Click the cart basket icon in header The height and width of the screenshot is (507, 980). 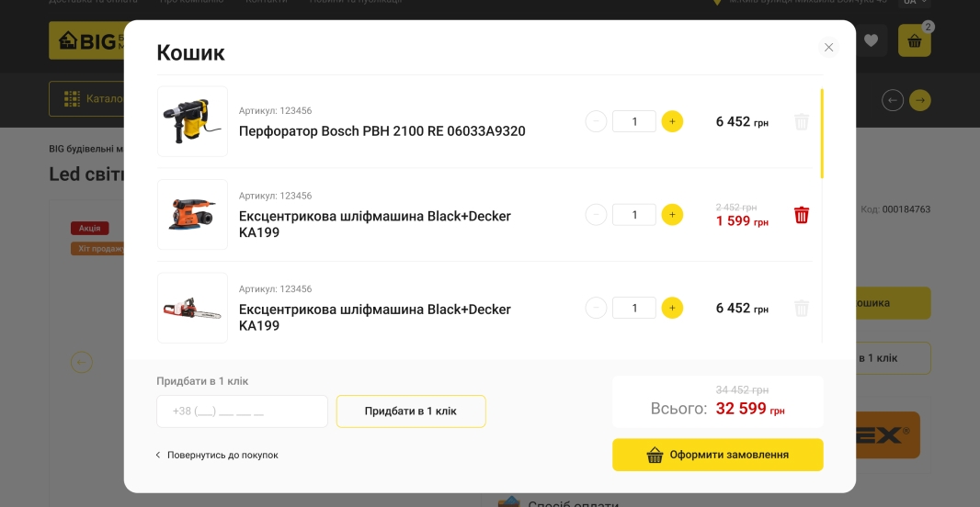(915, 41)
